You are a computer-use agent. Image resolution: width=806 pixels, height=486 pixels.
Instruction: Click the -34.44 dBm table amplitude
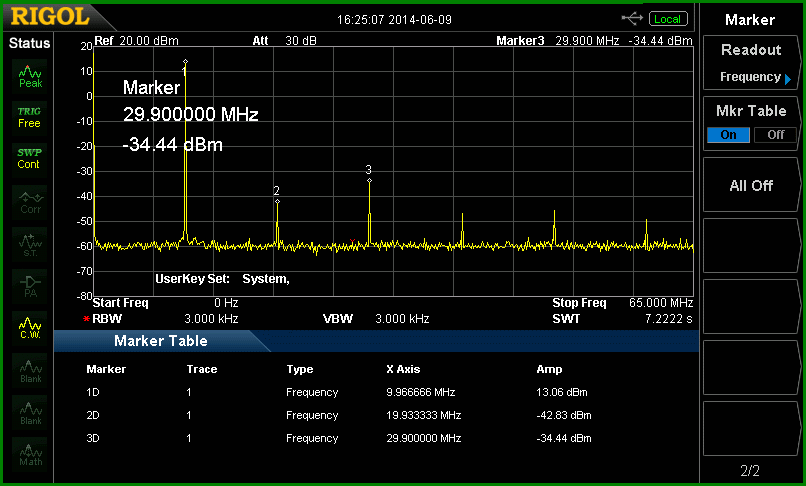pos(563,438)
